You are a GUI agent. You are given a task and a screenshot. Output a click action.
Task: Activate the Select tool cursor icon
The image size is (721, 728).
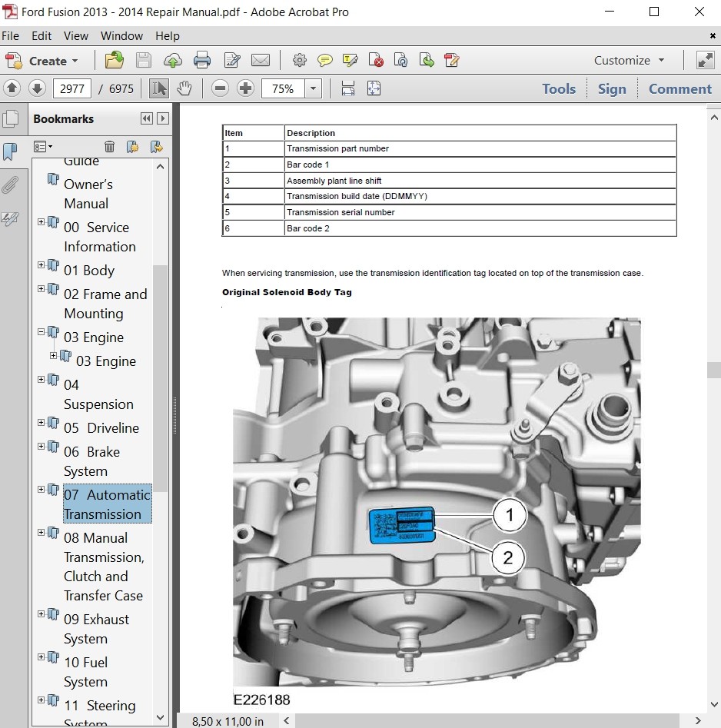tap(159, 88)
